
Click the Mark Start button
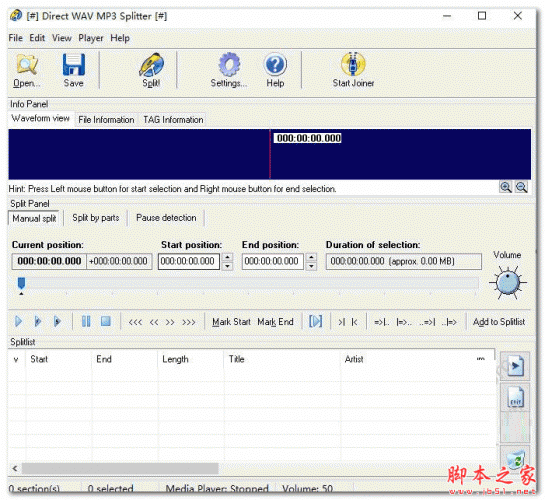click(x=231, y=322)
